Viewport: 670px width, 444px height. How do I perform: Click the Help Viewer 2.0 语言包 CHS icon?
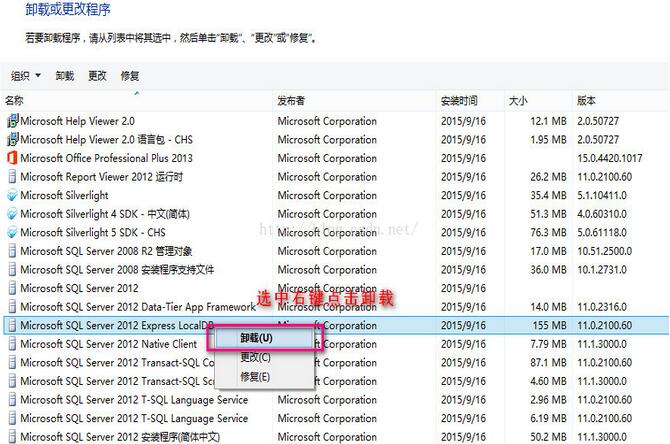point(12,139)
